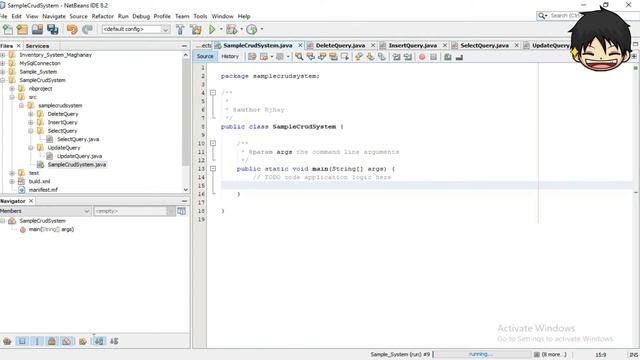
Task: Toggle Toggle Bookmark icon in editor toolbar
Action: 382,57
